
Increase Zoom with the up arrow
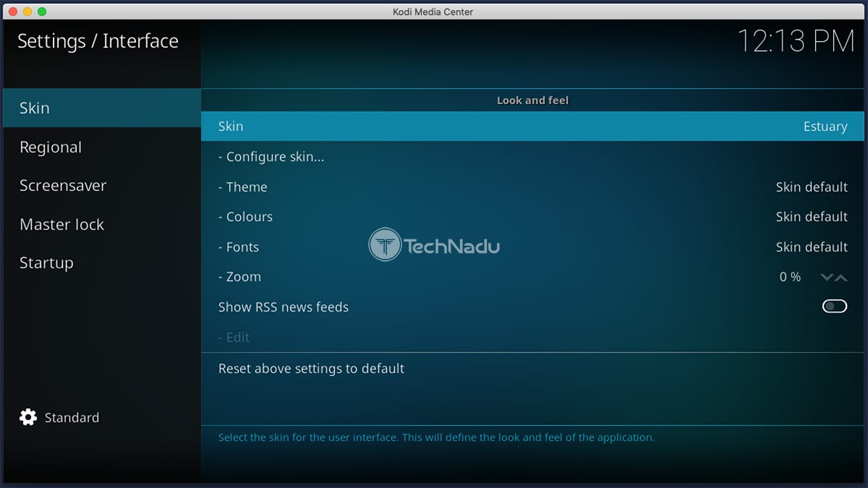[841, 277]
